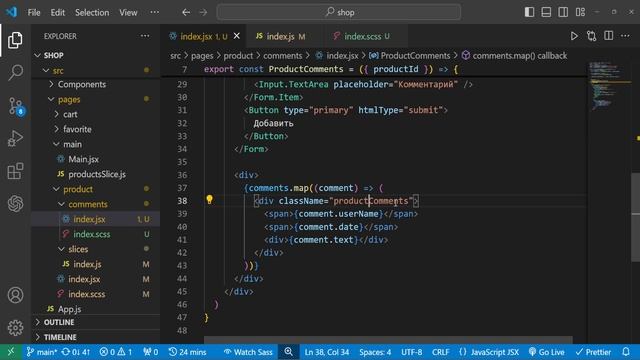
Task: Click Prettier in status bar
Action: pos(593,352)
